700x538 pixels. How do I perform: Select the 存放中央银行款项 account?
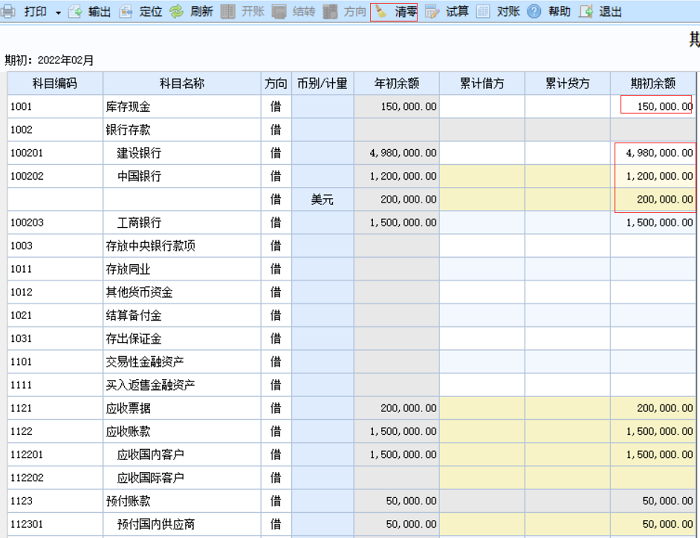pos(182,246)
